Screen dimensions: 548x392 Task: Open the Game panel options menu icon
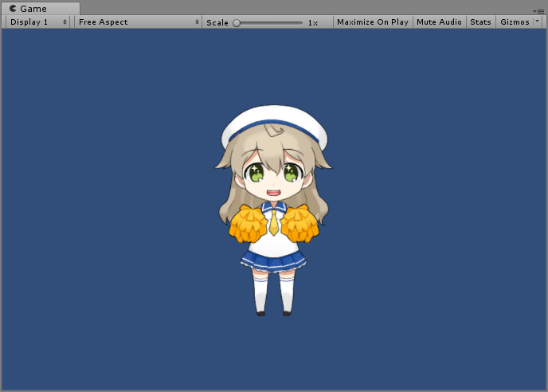pyautogui.click(x=538, y=11)
